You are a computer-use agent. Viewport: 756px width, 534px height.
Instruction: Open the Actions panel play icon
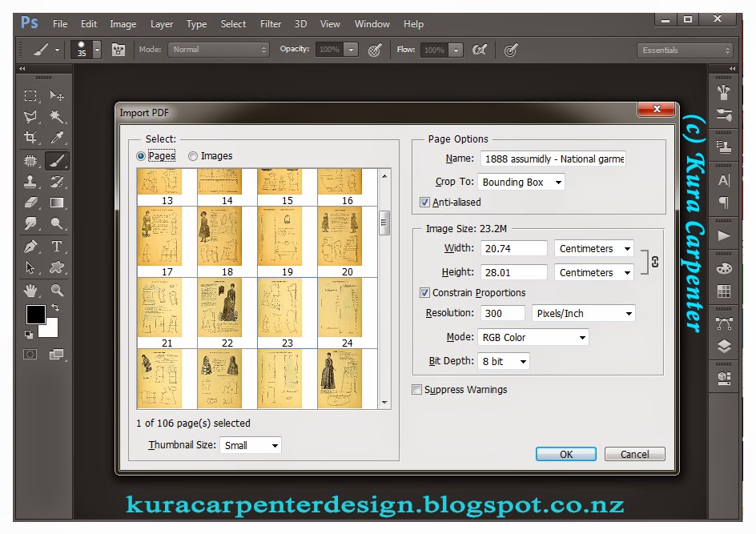[724, 235]
